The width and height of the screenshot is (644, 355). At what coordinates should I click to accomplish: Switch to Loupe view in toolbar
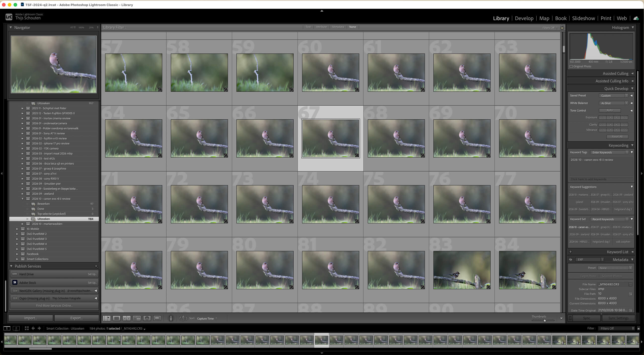tap(116, 318)
